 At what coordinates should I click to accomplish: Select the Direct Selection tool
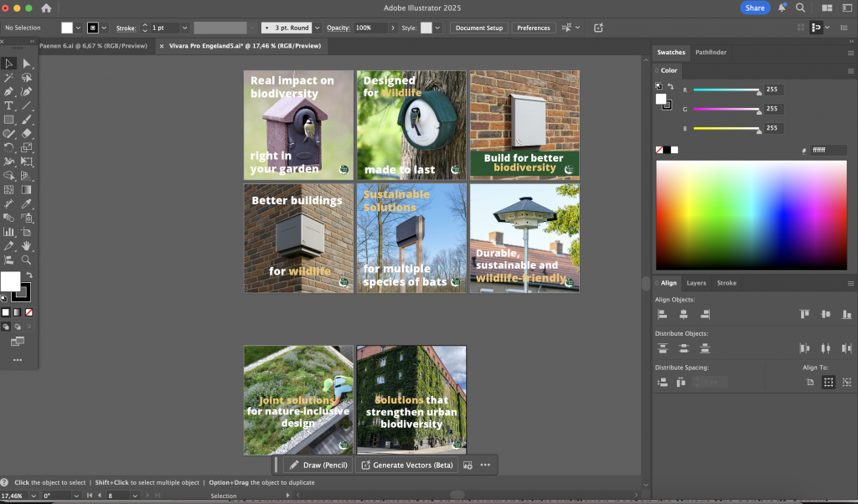[27, 64]
